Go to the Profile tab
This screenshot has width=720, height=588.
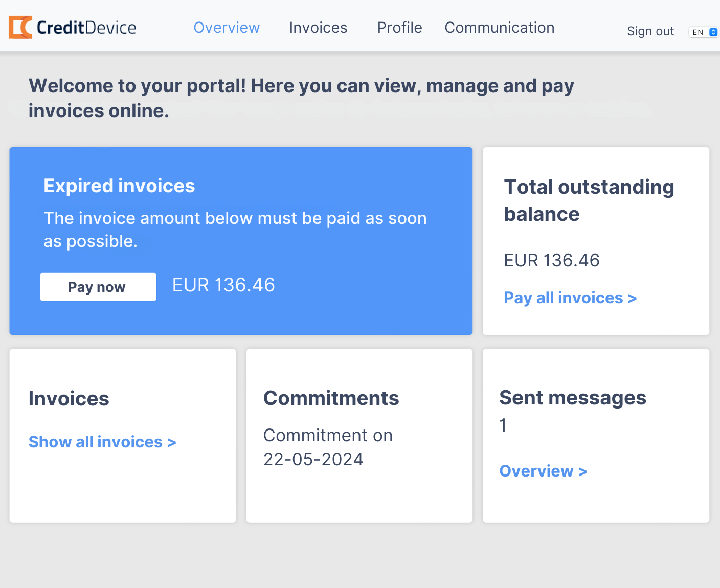click(x=399, y=28)
